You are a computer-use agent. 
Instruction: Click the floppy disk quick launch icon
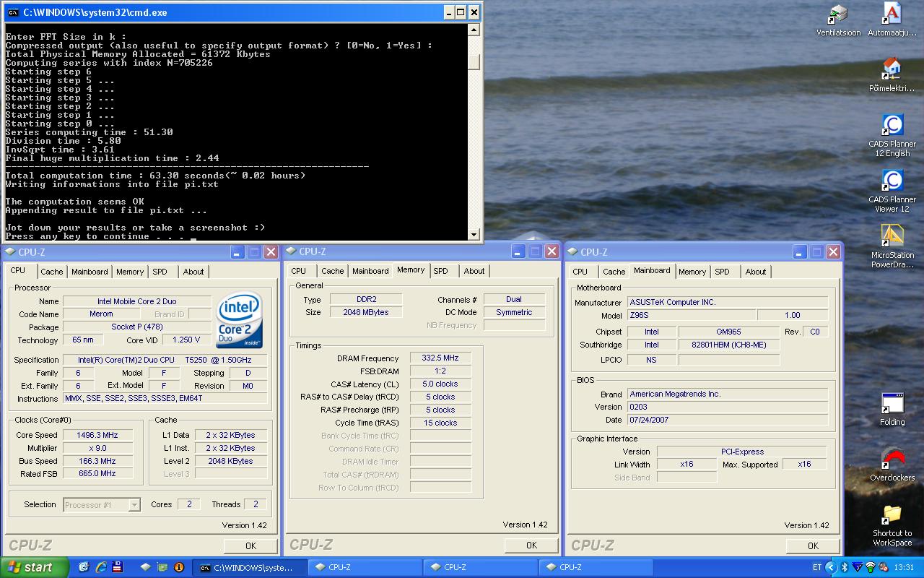click(118, 567)
